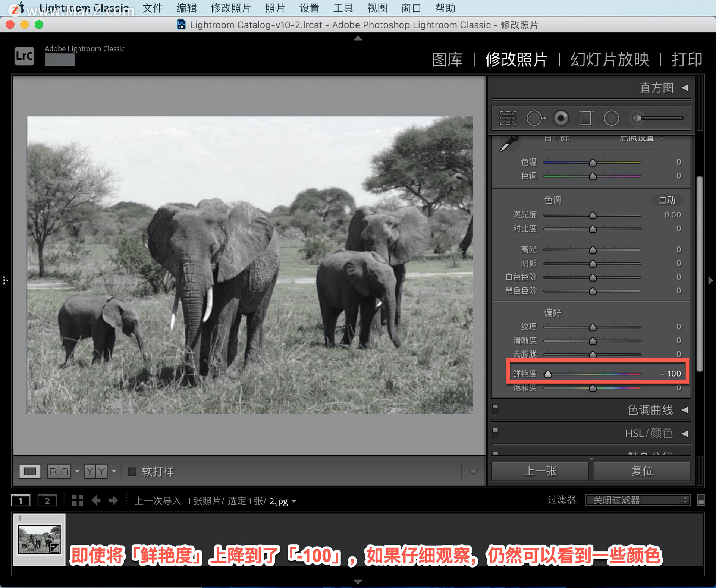Switch to the 图库 module

coord(447,60)
